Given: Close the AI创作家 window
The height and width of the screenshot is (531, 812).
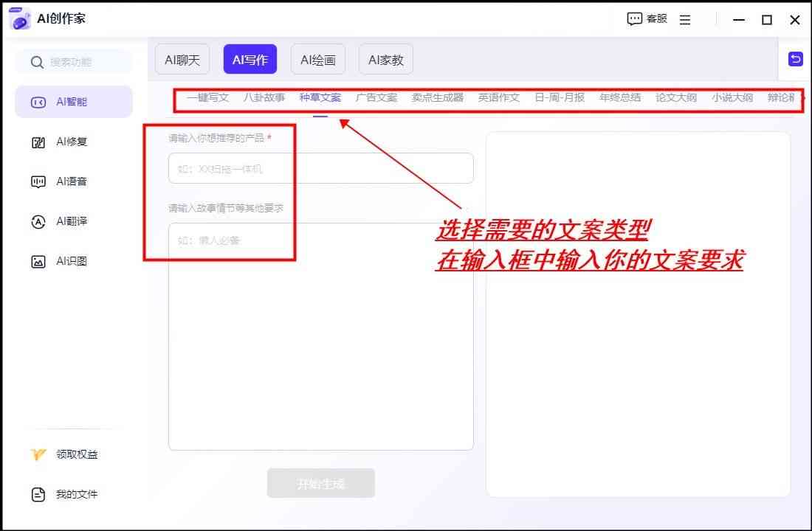Looking at the screenshot, I should point(794,20).
